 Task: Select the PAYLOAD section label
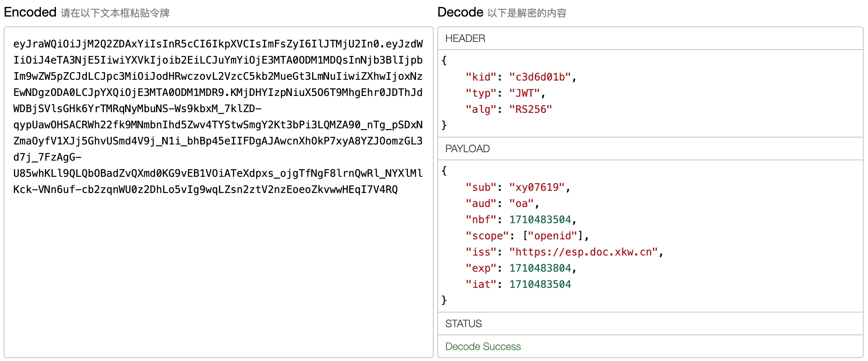[467, 149]
